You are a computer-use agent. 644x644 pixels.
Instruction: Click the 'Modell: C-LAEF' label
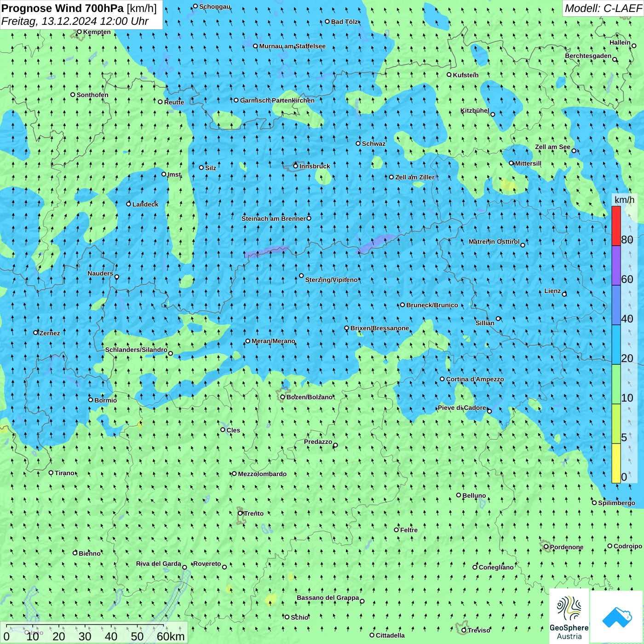[x=603, y=8]
